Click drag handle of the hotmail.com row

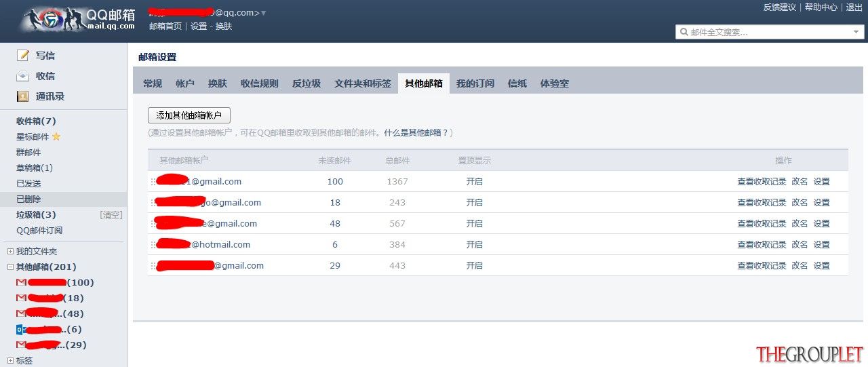[153, 245]
